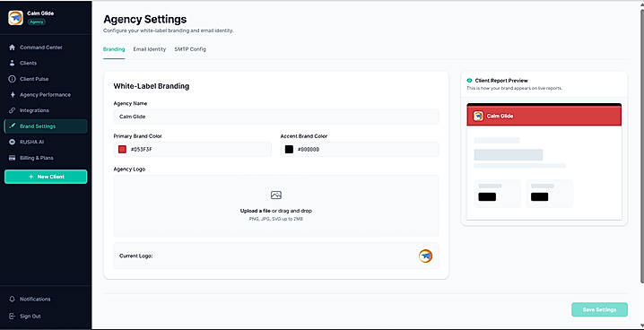The image size is (644, 330).
Task: Click the page vertical scrollbar
Action: pyautogui.click(x=642, y=145)
